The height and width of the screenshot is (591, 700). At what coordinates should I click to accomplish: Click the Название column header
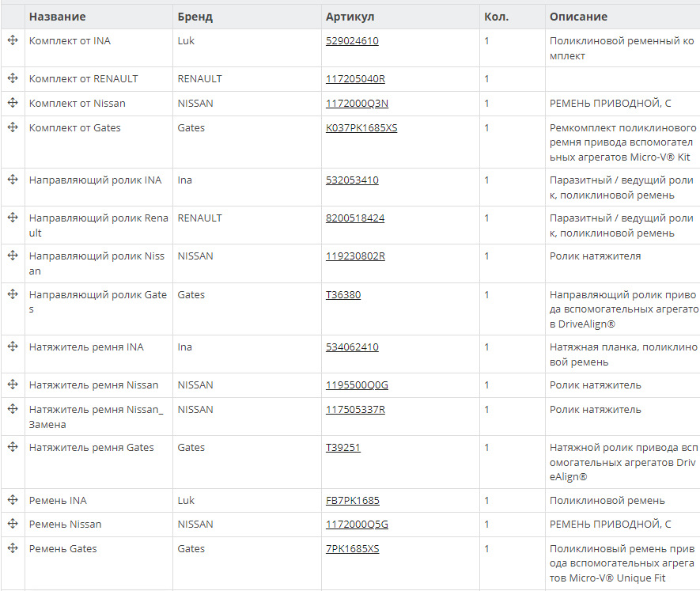[58, 17]
